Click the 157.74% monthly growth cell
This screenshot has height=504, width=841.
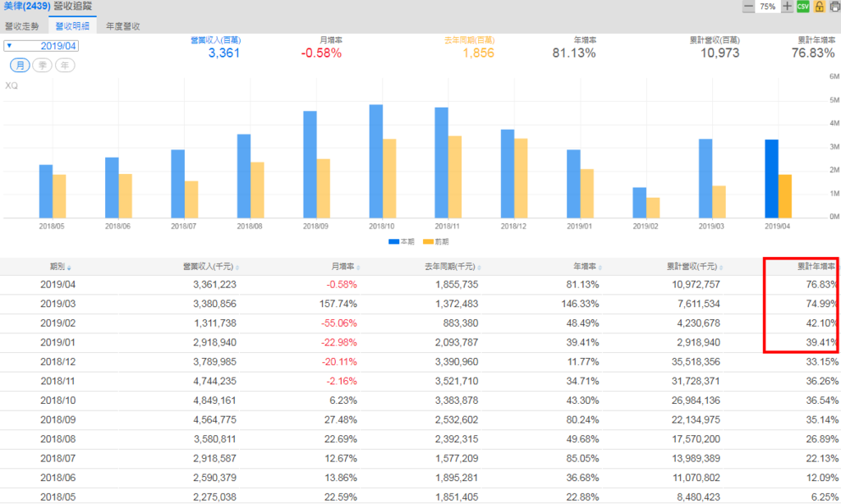pos(338,304)
